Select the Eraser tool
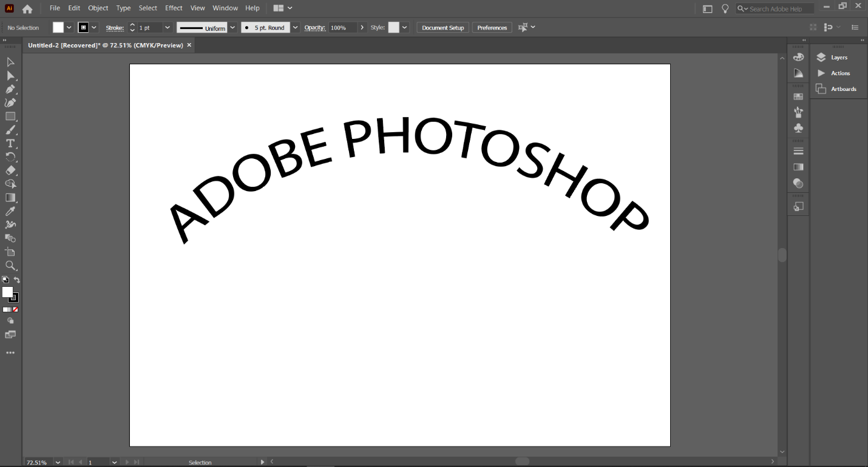 [x=10, y=170]
